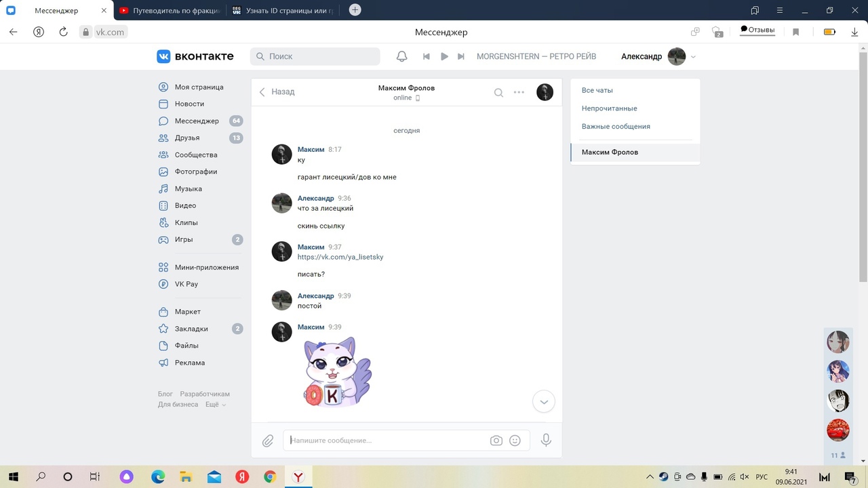Expand the Ещё footer menu
868x488 pixels.
(x=215, y=405)
